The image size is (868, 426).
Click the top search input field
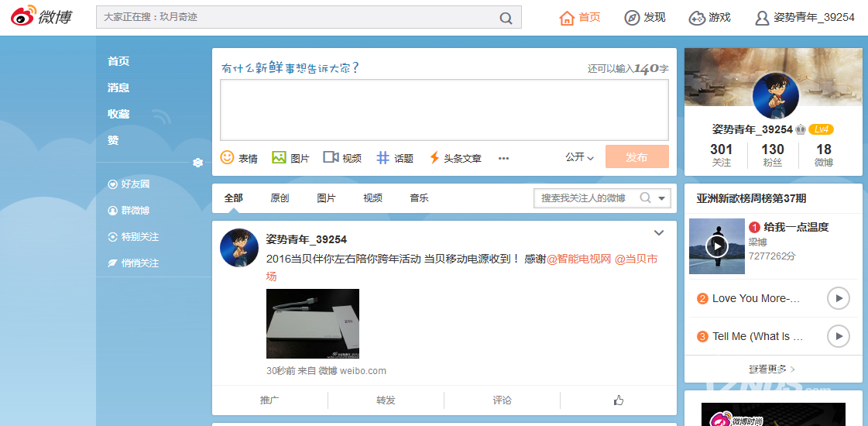coord(308,17)
